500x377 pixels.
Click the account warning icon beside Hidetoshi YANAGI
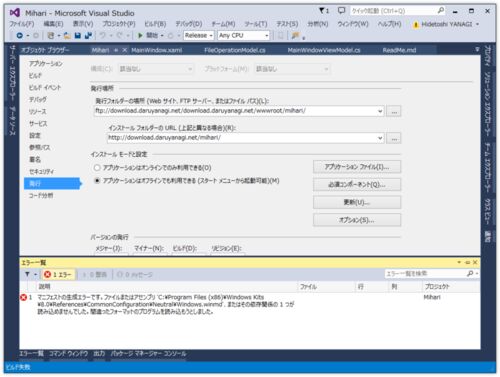point(415,24)
